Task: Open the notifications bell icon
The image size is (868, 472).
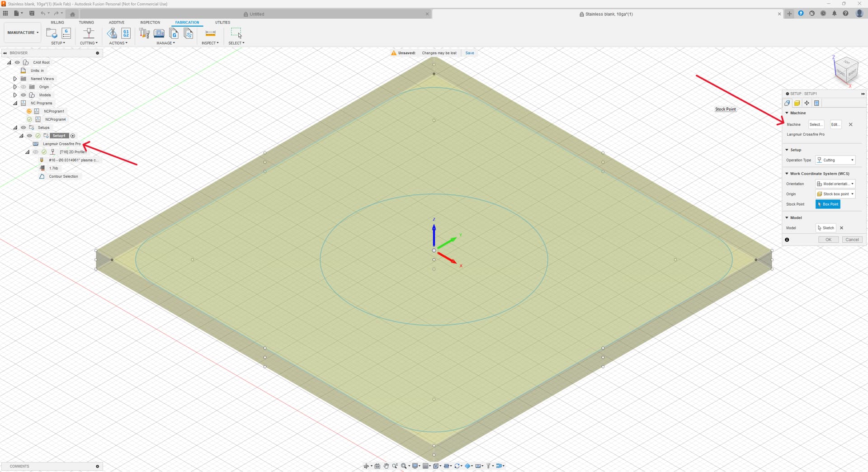Action: pos(834,14)
